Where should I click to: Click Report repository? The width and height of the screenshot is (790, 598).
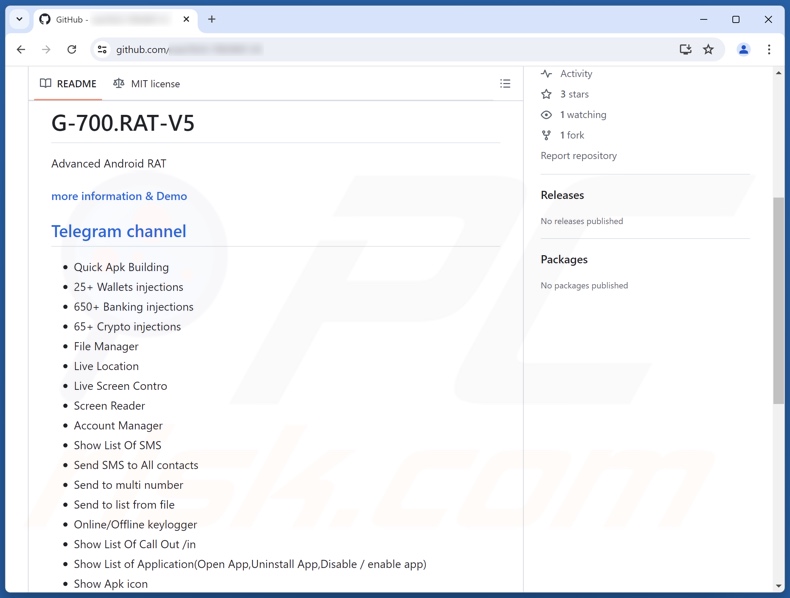point(578,156)
